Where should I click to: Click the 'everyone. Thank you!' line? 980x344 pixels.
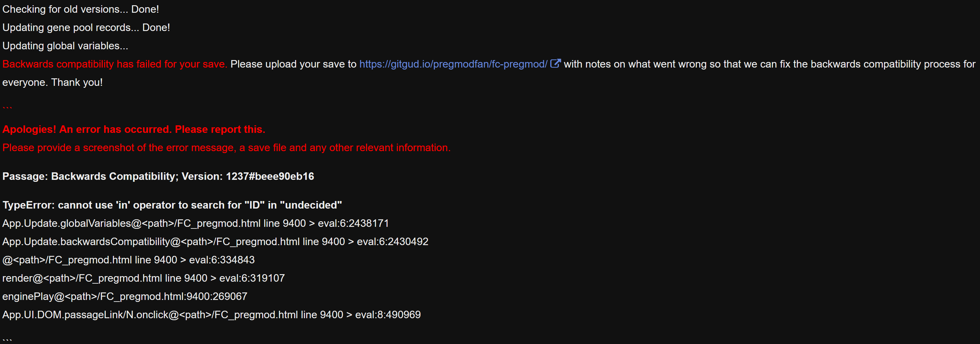pyautogui.click(x=53, y=82)
